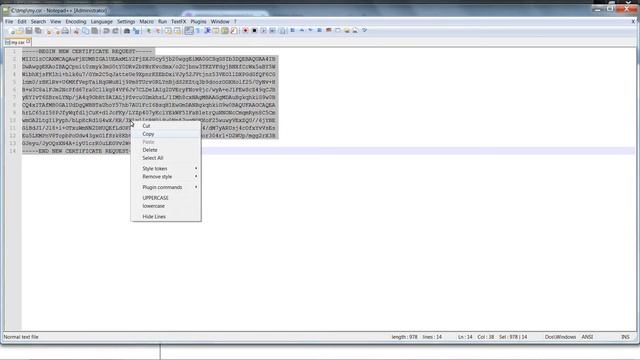
Task: Undo the last action via toolbar
Action: [106, 31]
